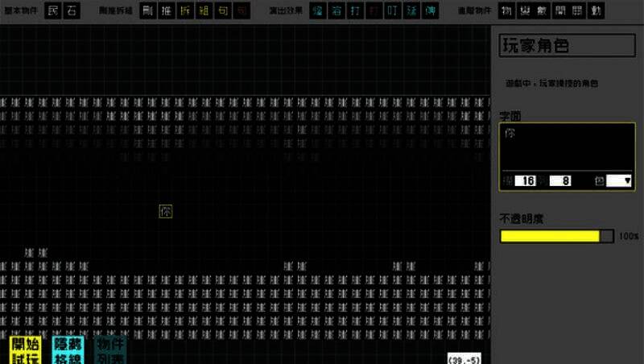Open the color dropdown in 字面 panel

click(x=618, y=181)
